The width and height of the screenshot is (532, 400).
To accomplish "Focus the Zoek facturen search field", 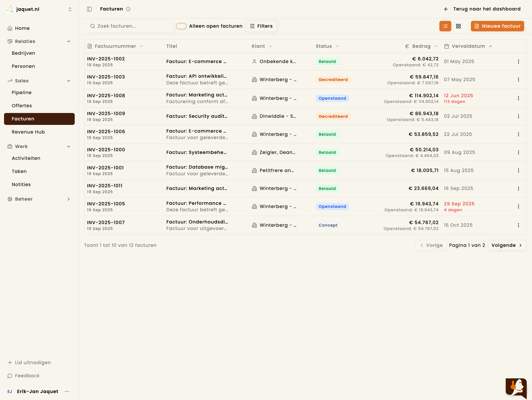I will tap(130, 26).
